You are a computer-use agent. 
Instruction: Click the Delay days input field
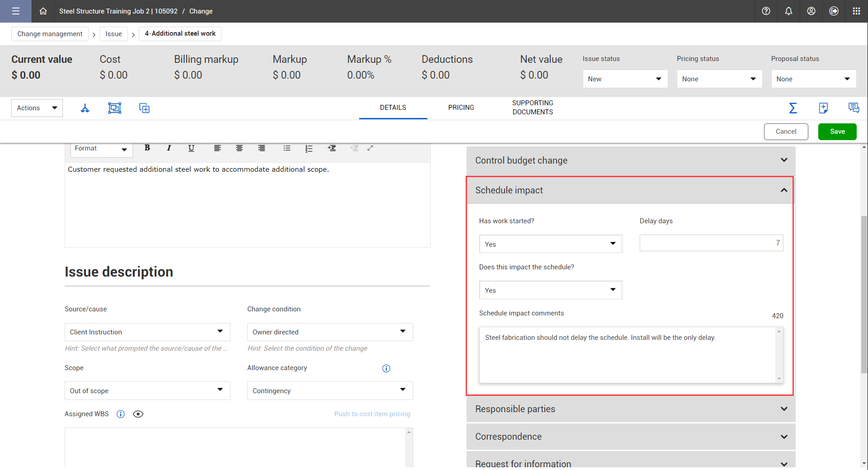coord(711,243)
